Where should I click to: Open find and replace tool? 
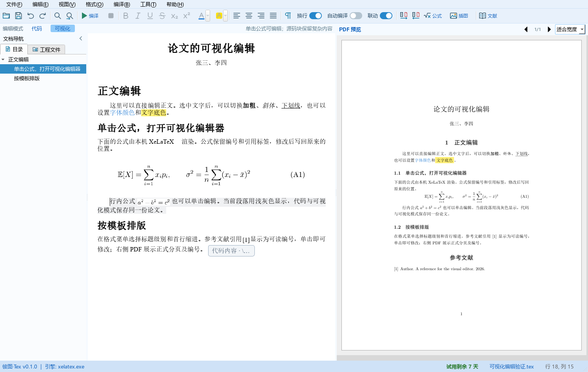[x=70, y=16]
